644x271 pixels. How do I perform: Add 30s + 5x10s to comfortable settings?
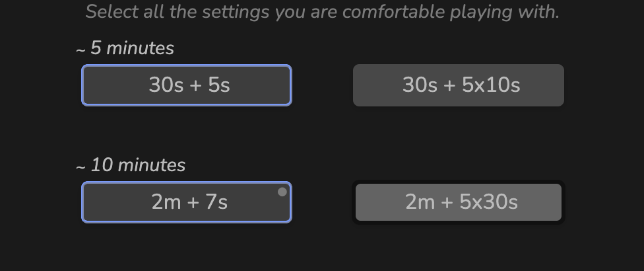pos(459,85)
